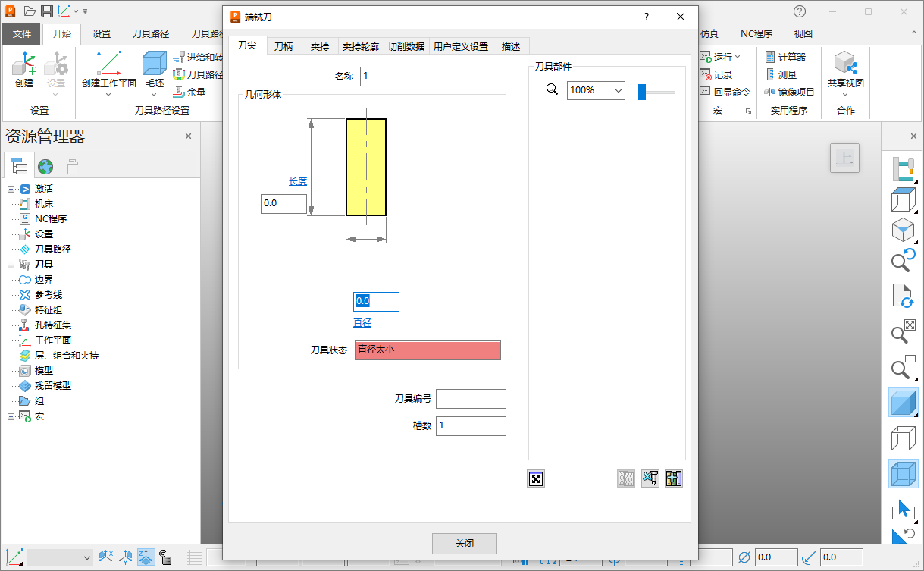924x571 pixels.
Task: Expand the 激活 tree node
Action: [11, 189]
